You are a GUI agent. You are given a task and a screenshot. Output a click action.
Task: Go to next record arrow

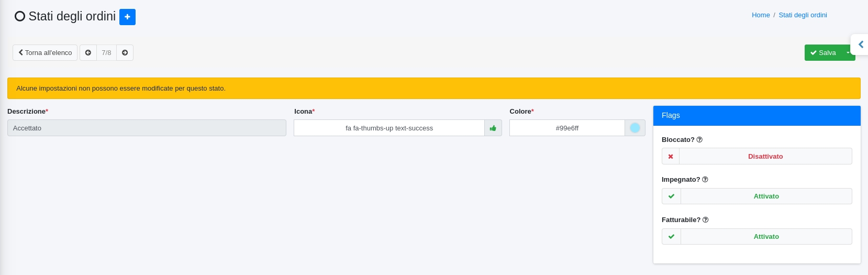(x=125, y=52)
